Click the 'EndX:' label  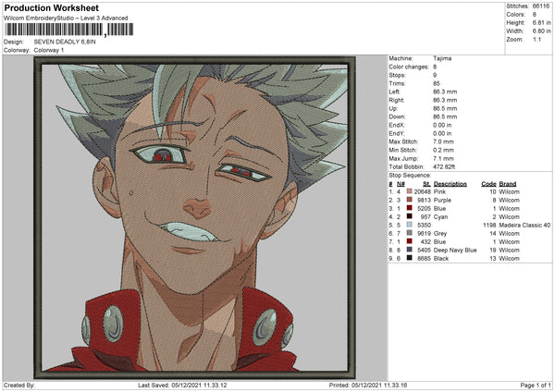point(397,125)
